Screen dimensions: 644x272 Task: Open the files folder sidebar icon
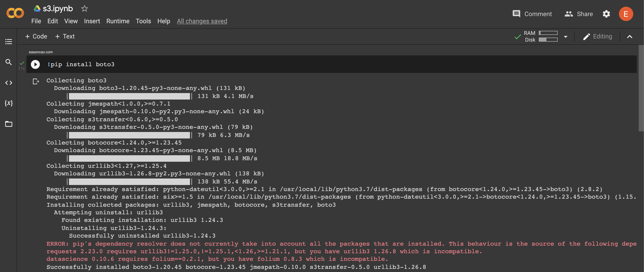[x=9, y=124]
